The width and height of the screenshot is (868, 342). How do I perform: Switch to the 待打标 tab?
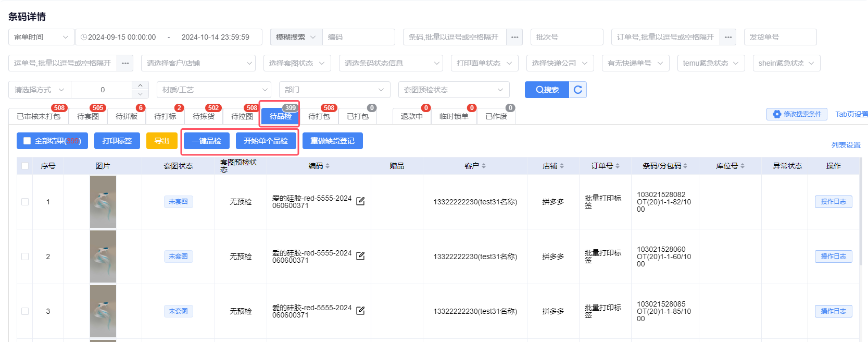tap(165, 116)
